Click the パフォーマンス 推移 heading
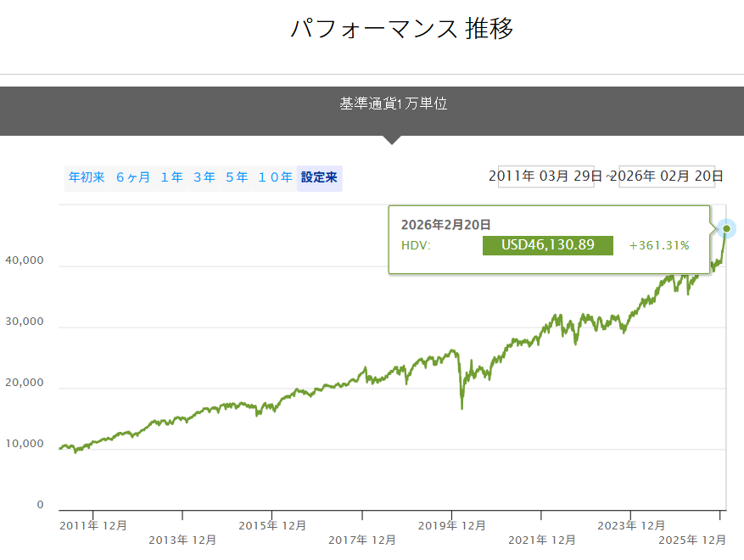744x560 pixels. point(401,29)
